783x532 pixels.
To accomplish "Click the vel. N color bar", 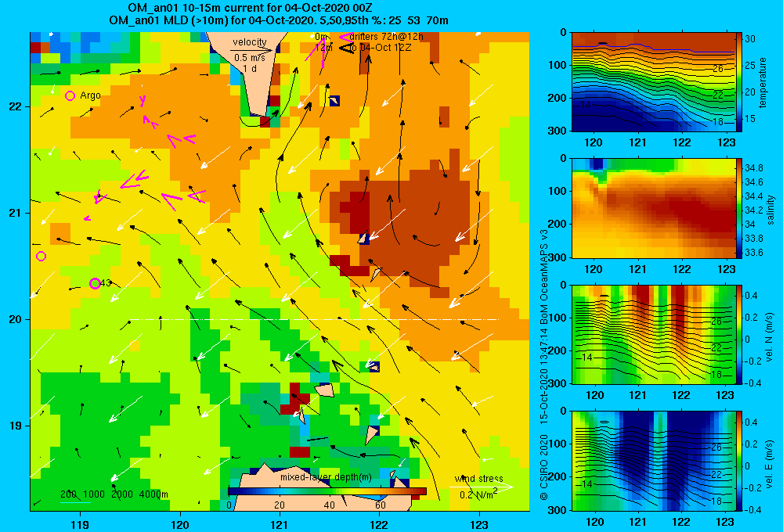I will (x=739, y=334).
